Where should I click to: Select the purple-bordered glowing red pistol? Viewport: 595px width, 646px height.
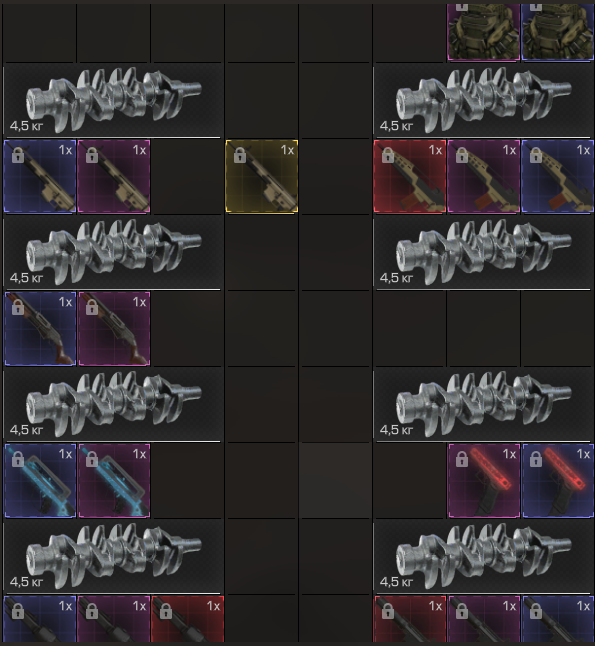click(x=484, y=480)
